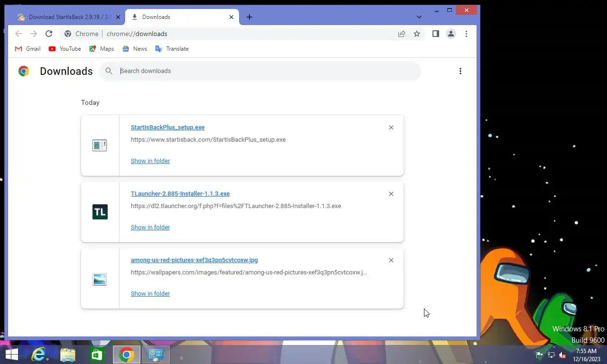Viewport: 607px width, 364px height.
Task: Remove StartIsBackPlus_setup.exe from the list
Action: [x=391, y=127]
